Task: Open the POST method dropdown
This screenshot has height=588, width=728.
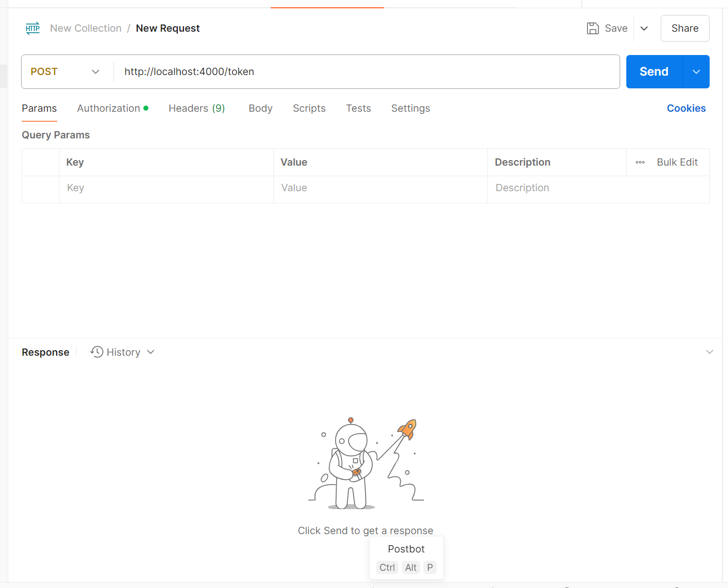Action: pos(65,72)
